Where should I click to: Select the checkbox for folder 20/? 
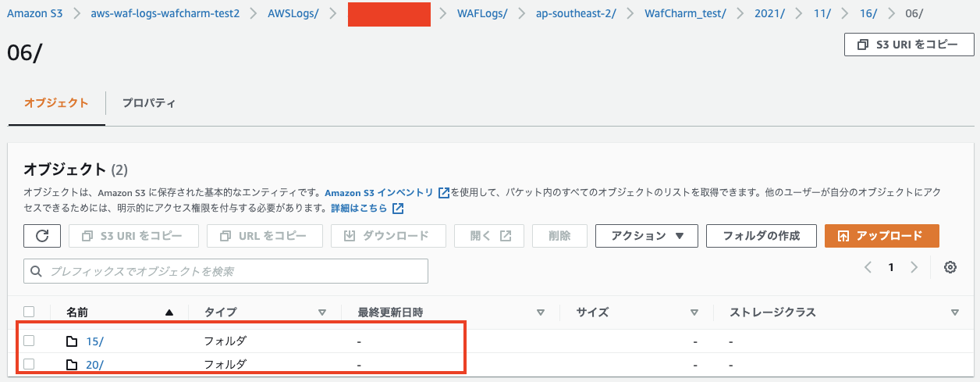pos(29,364)
